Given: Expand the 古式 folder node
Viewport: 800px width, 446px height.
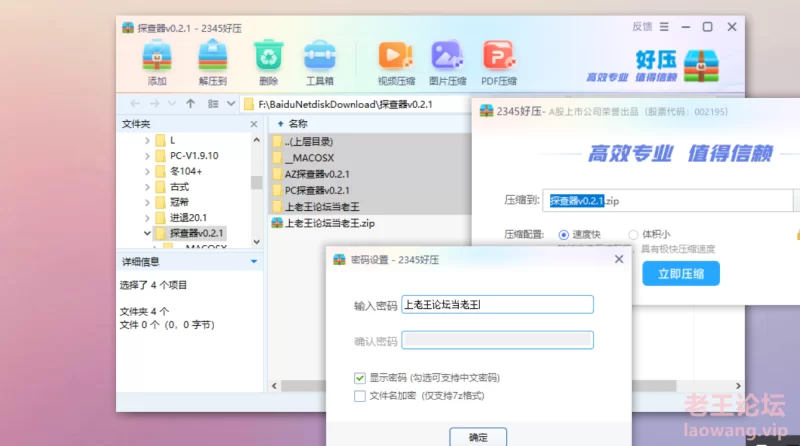Looking at the screenshot, I should 147,187.
